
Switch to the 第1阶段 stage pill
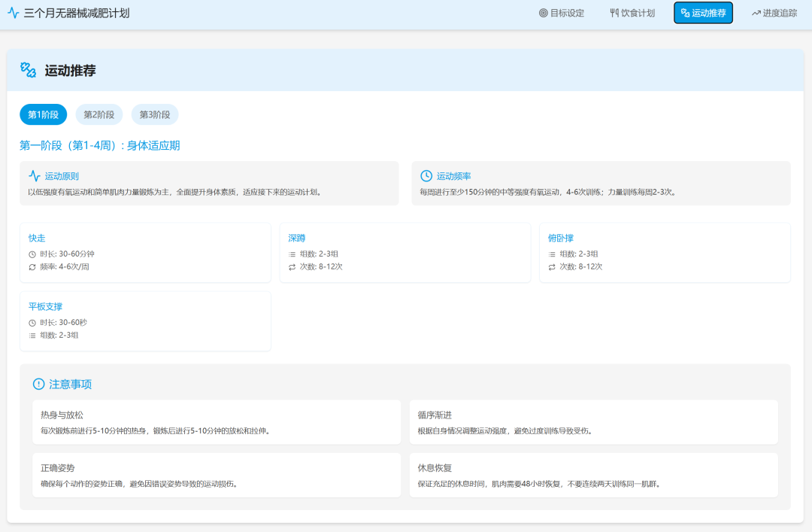(x=43, y=114)
